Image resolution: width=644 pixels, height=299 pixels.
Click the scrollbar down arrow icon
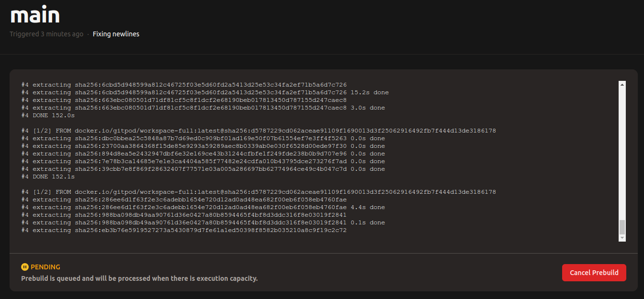[x=622, y=237]
